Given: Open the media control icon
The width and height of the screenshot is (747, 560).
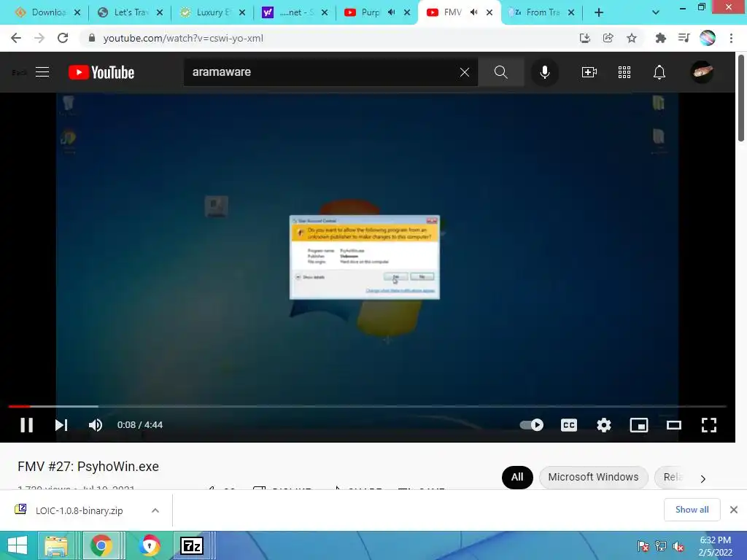Looking at the screenshot, I should pyautogui.click(x=684, y=38).
